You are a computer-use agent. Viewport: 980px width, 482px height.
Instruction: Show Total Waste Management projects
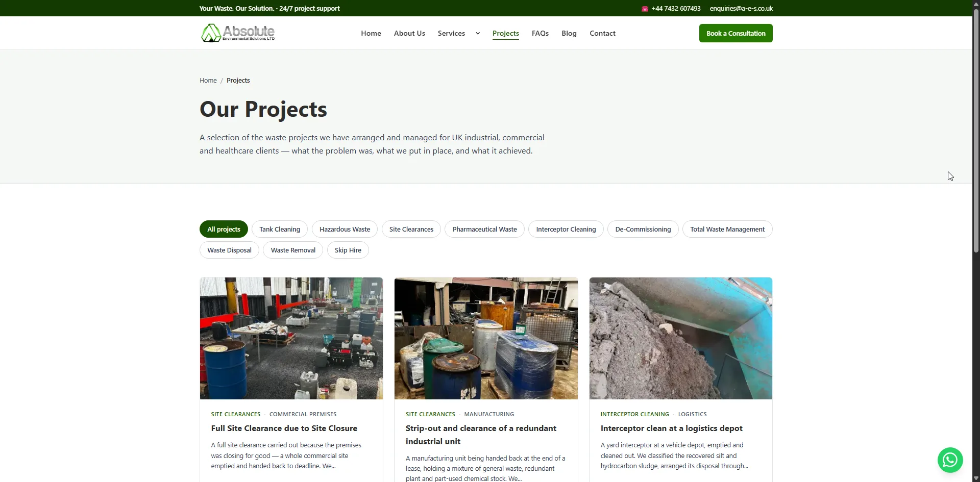[727, 230]
